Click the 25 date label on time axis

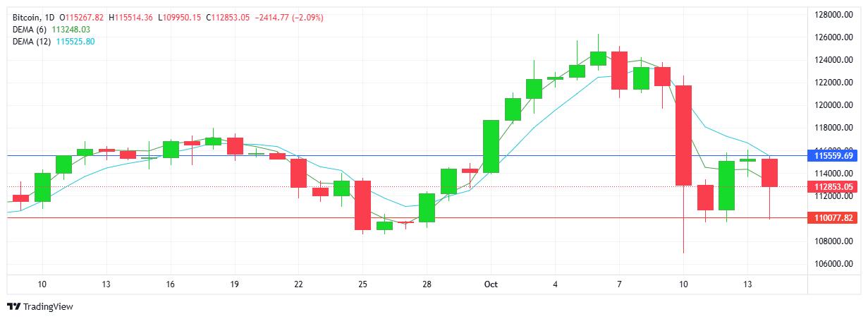click(x=362, y=284)
